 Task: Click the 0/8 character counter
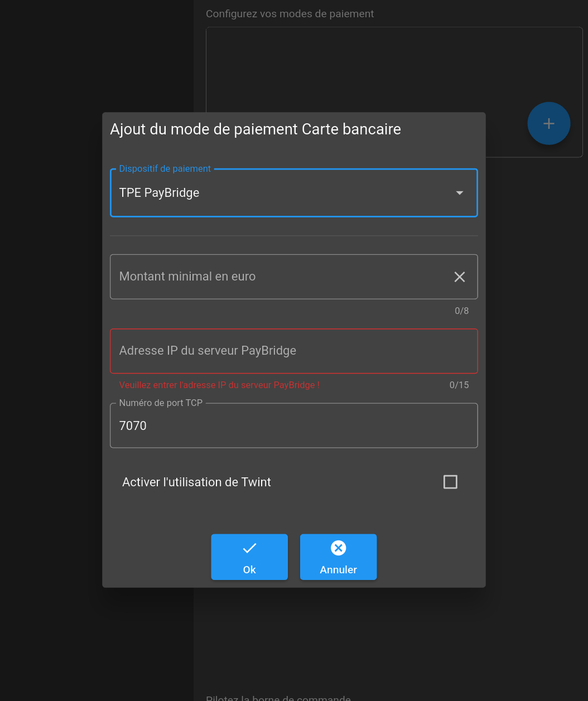(461, 311)
